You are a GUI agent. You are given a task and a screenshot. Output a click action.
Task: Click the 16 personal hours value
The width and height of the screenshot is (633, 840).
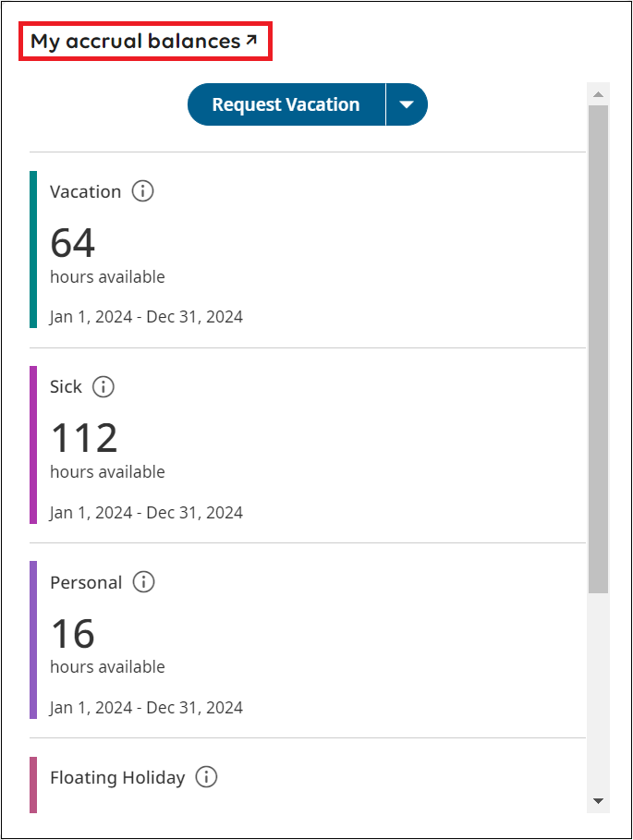point(73,634)
